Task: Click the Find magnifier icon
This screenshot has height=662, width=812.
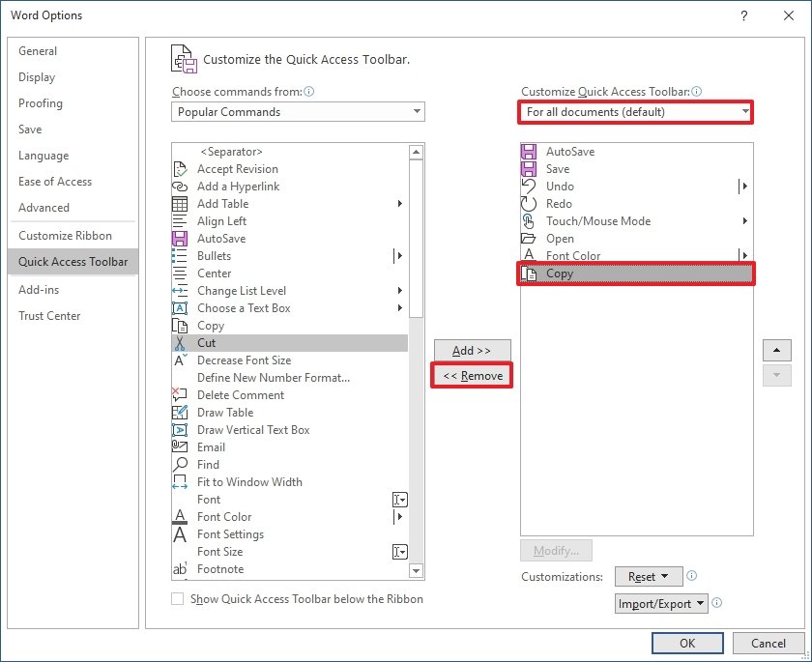Action: click(x=180, y=464)
